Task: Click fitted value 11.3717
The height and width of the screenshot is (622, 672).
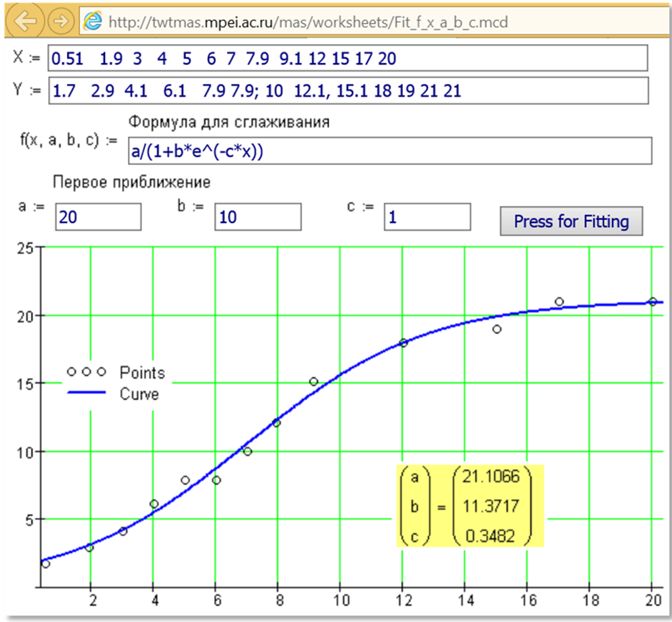Action: tap(491, 506)
